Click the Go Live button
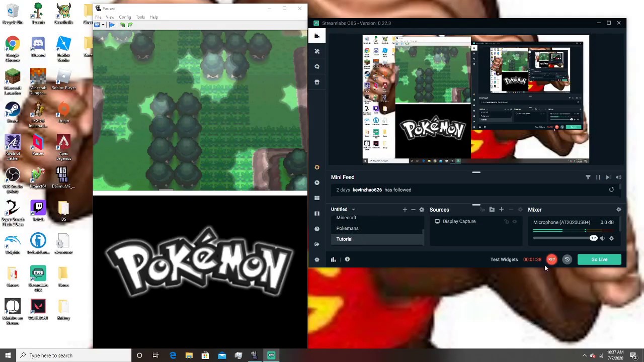This screenshot has width=644, height=362. (x=599, y=259)
